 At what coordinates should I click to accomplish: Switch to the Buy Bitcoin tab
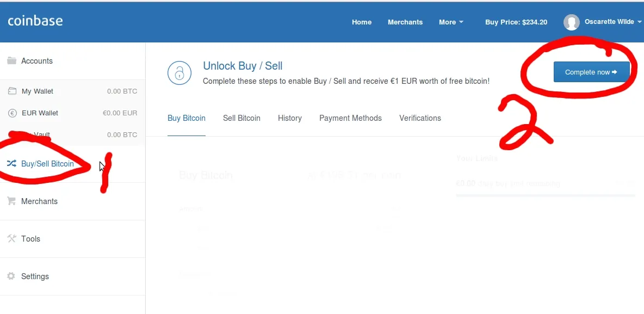click(x=187, y=118)
